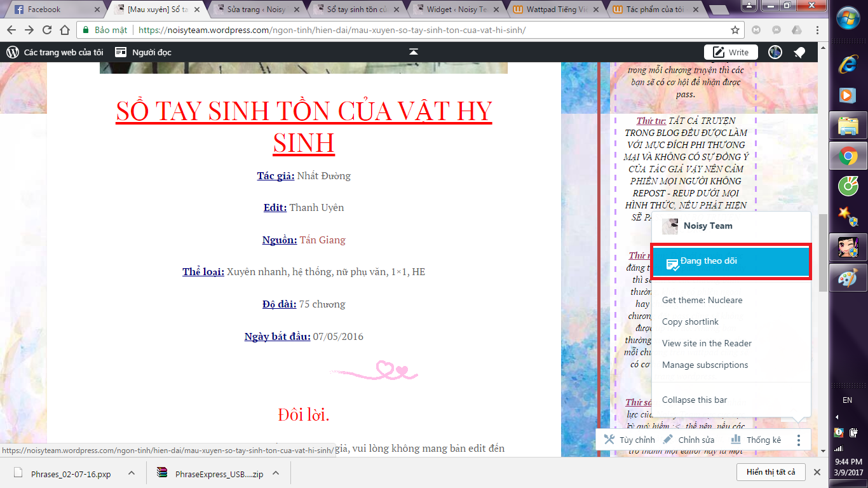This screenshot has height=488, width=868.
Task: Switch to the Wattpad Tiếng Việt tab
Action: pyautogui.click(x=555, y=10)
